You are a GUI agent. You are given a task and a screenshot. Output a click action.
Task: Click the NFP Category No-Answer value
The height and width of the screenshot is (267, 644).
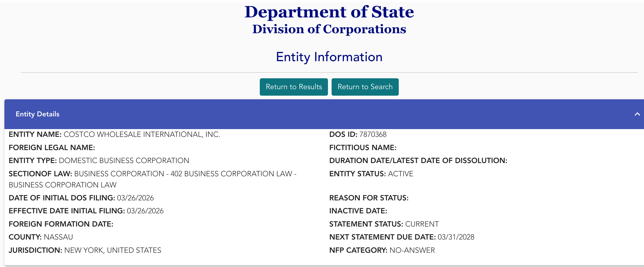click(412, 250)
